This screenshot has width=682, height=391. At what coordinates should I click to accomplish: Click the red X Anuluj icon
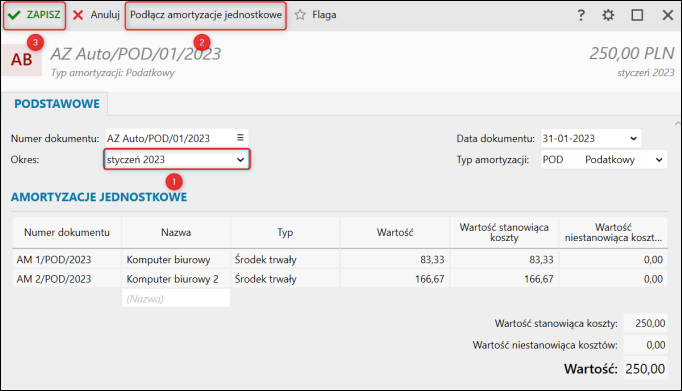(78, 15)
